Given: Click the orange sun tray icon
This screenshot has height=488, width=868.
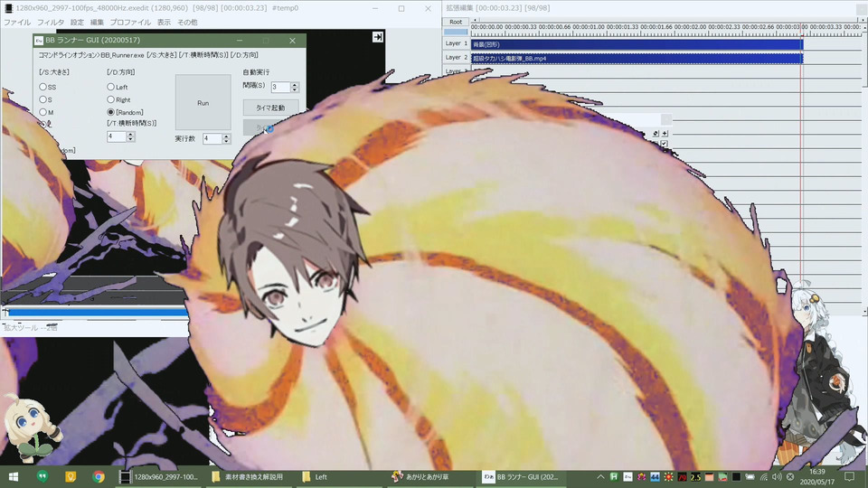Looking at the screenshot, I should [x=669, y=477].
